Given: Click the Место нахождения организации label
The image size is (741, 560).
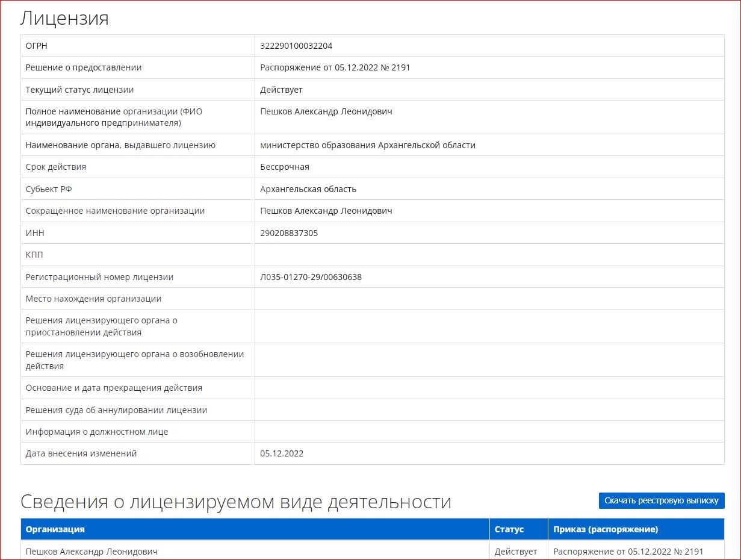Looking at the screenshot, I should [93, 299].
